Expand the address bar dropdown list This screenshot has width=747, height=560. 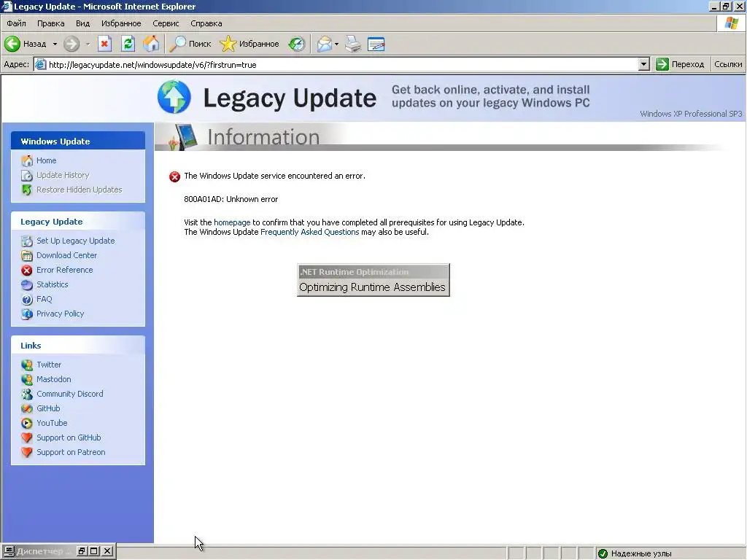pos(643,64)
